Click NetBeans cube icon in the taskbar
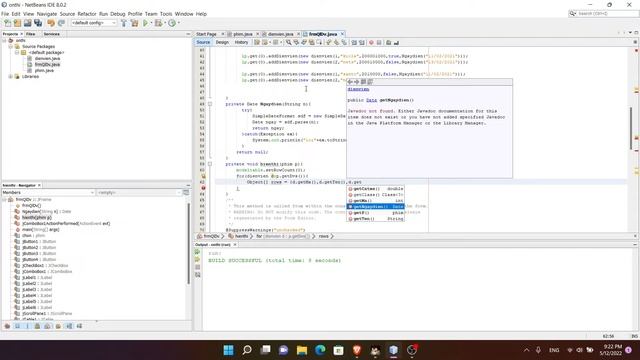This screenshot has width=640, height=360. 393,350
